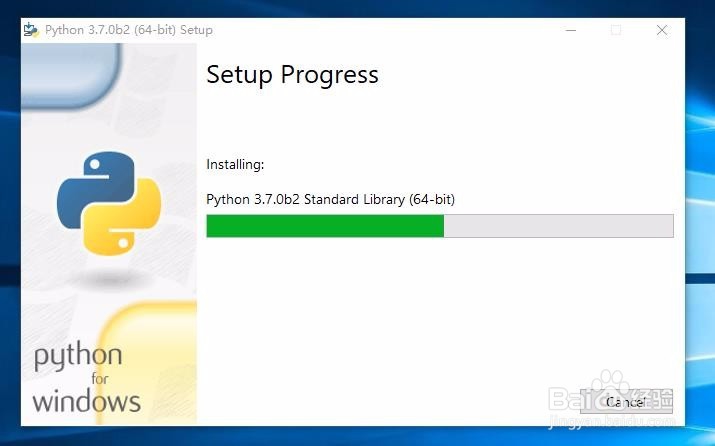Image resolution: width=715 pixels, height=446 pixels.
Task: Click the jingyan.baidu.com watermark link
Action: [612, 421]
